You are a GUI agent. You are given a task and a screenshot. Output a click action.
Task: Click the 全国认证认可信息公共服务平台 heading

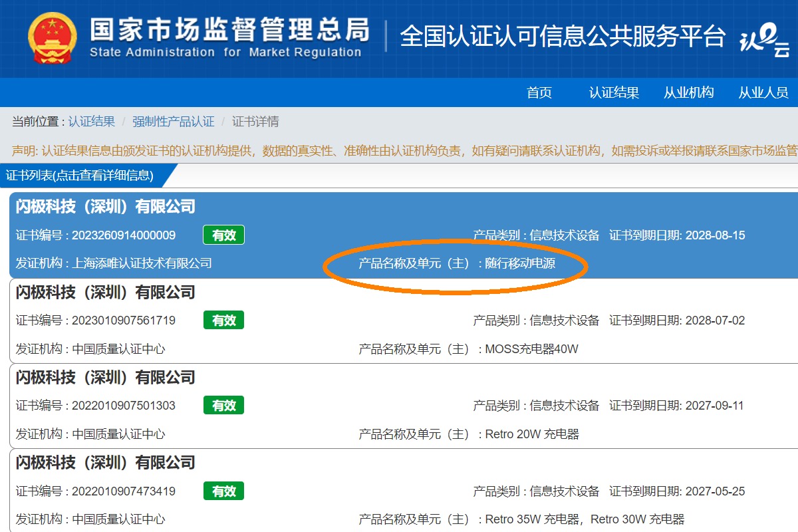tap(562, 36)
